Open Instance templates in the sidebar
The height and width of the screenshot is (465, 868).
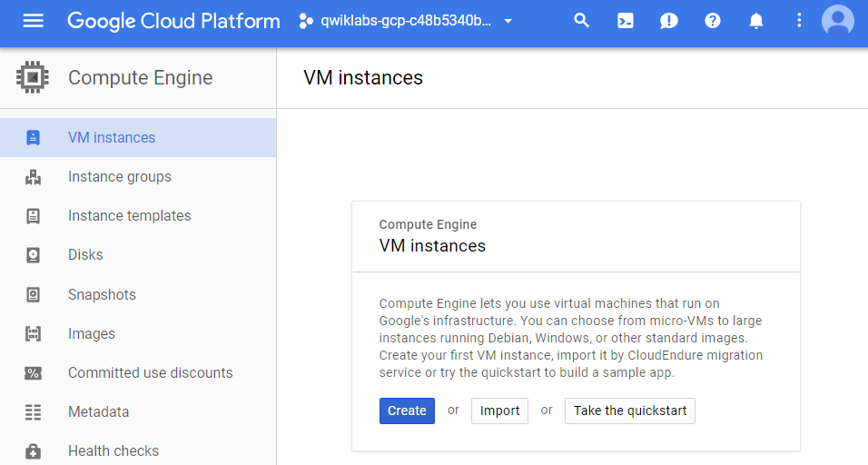coord(138,216)
